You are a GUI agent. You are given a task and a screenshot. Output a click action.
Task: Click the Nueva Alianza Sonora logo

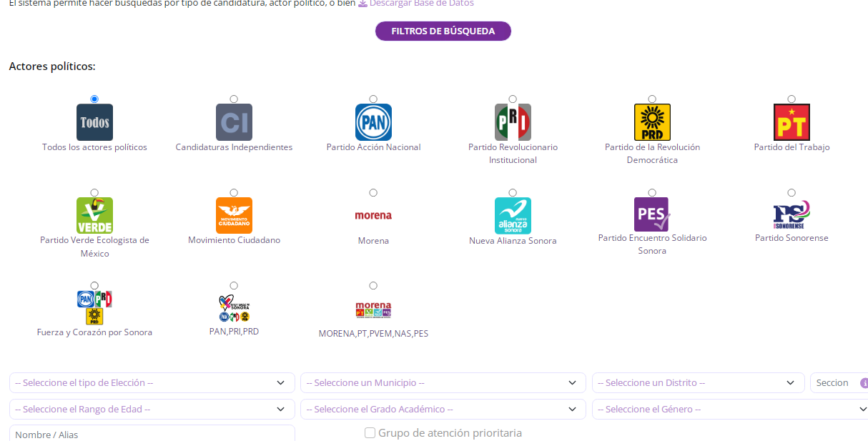coord(513,216)
